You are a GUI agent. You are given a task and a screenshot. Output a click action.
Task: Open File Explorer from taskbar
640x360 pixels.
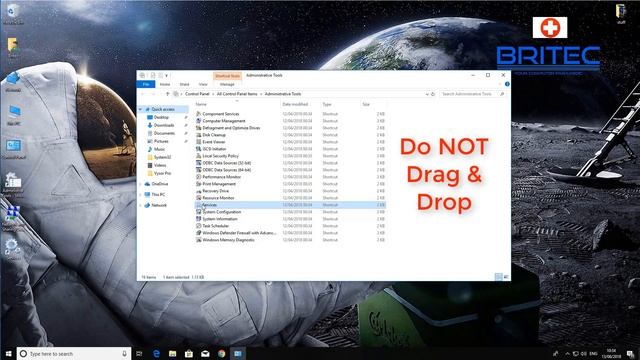173,353
